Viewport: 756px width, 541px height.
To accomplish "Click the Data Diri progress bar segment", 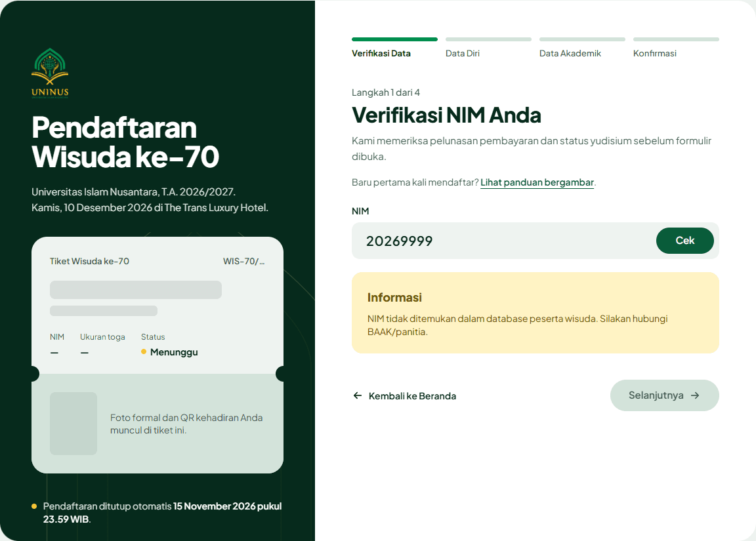I will click(x=488, y=39).
